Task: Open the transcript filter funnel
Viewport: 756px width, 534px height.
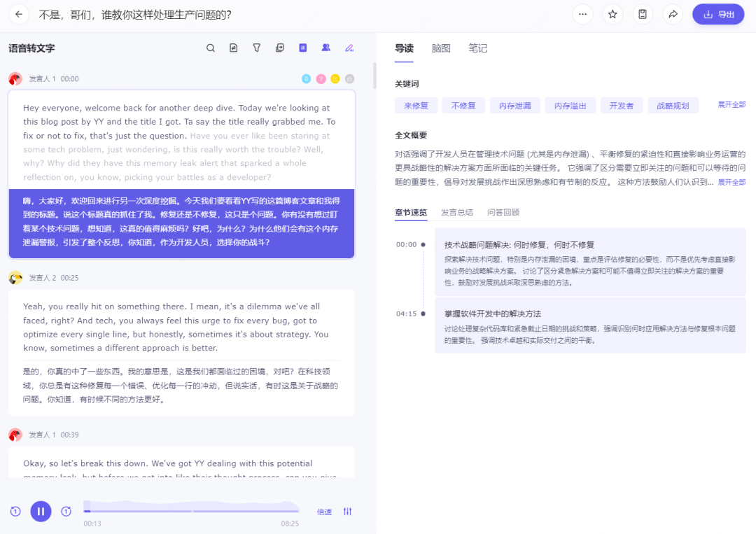Action: [x=256, y=48]
